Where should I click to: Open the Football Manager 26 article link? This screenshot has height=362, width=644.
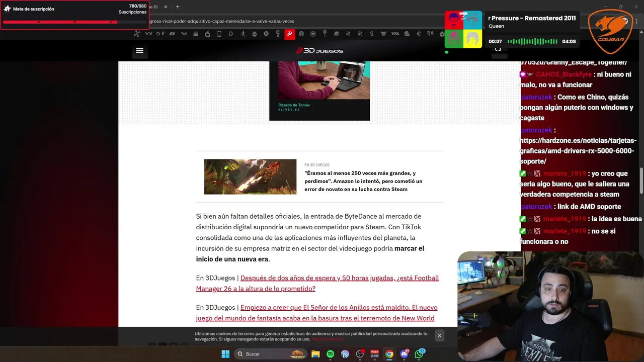tap(317, 283)
